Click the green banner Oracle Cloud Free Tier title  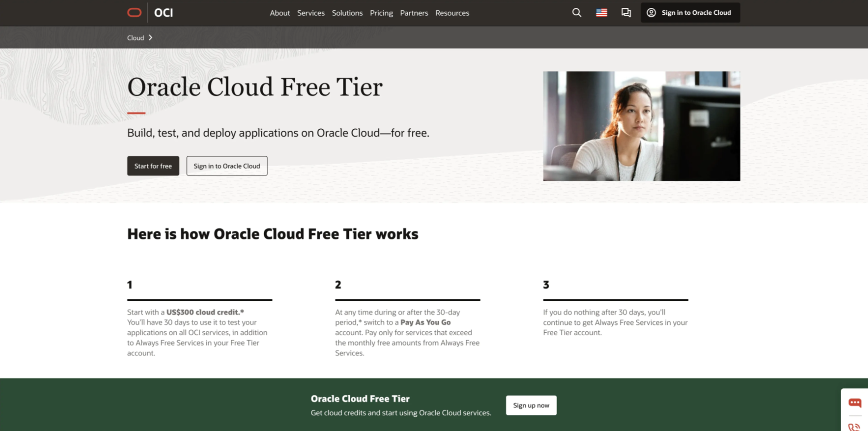coord(360,399)
